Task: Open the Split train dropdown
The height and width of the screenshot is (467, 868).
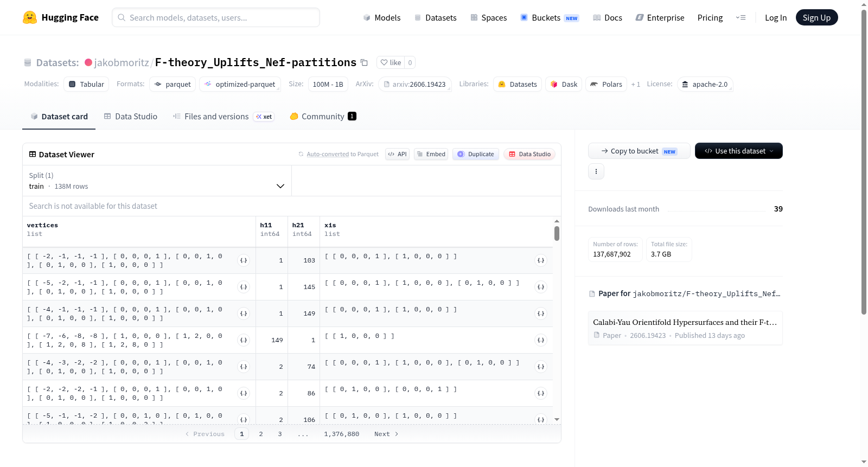Action: click(157, 181)
